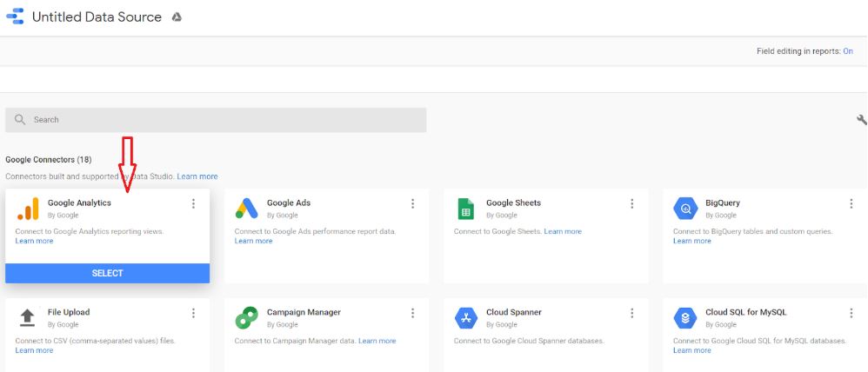Click the Data Studio logo icon
Viewport: 868px width, 372px height.
pos(15,17)
